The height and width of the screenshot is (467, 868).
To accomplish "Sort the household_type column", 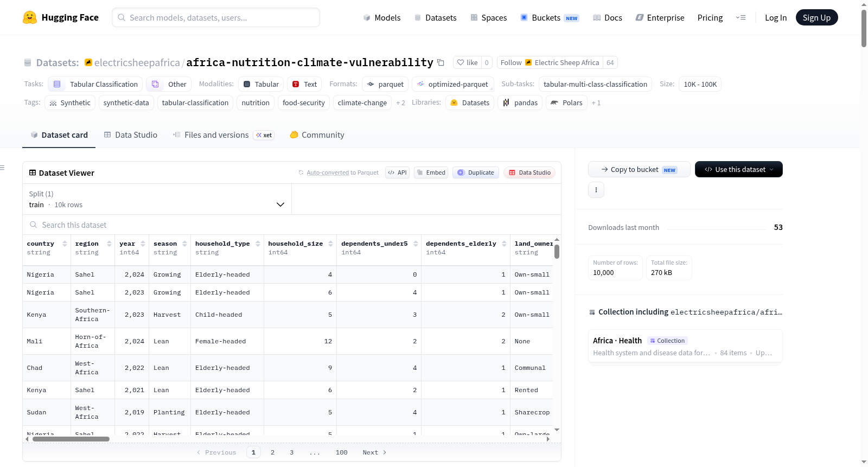I will tap(258, 244).
